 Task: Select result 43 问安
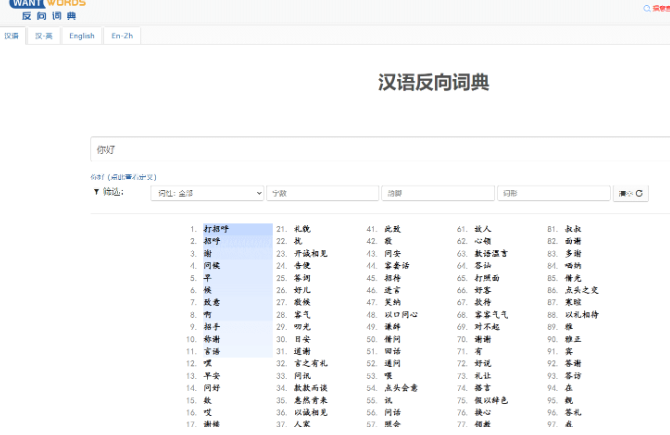393,253
